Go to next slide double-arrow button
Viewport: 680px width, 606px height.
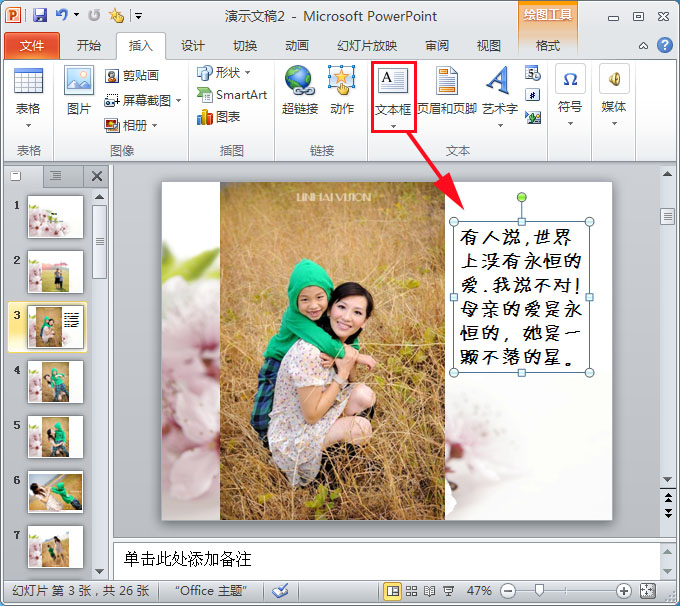pyautogui.click(x=668, y=513)
